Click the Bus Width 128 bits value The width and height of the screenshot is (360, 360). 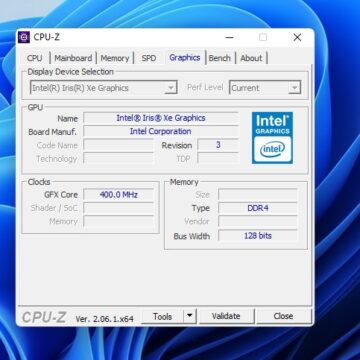coord(258,236)
